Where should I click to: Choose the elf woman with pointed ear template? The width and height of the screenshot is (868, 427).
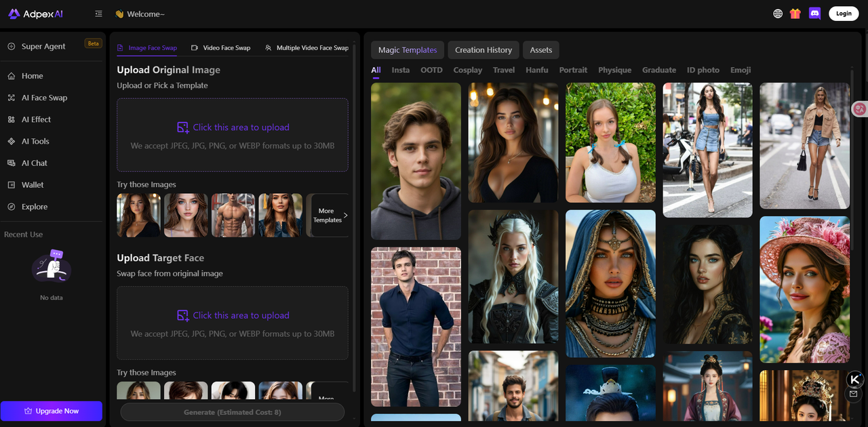(x=707, y=284)
